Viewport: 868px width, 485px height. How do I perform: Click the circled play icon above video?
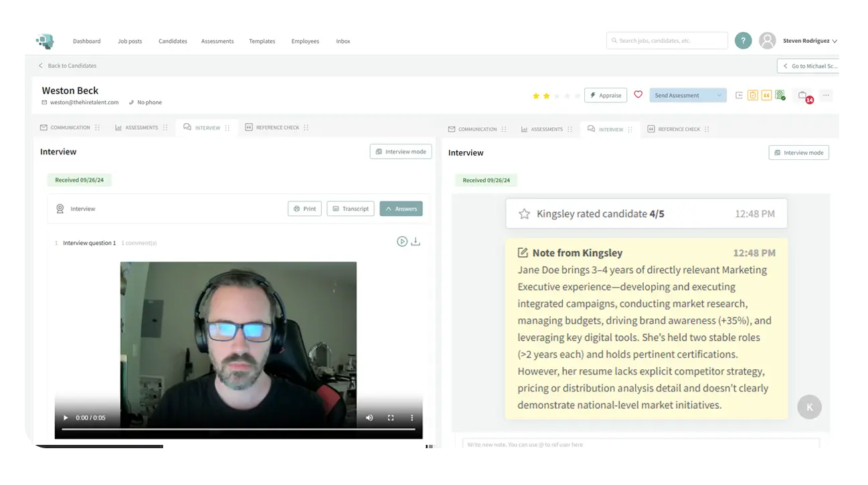(402, 241)
